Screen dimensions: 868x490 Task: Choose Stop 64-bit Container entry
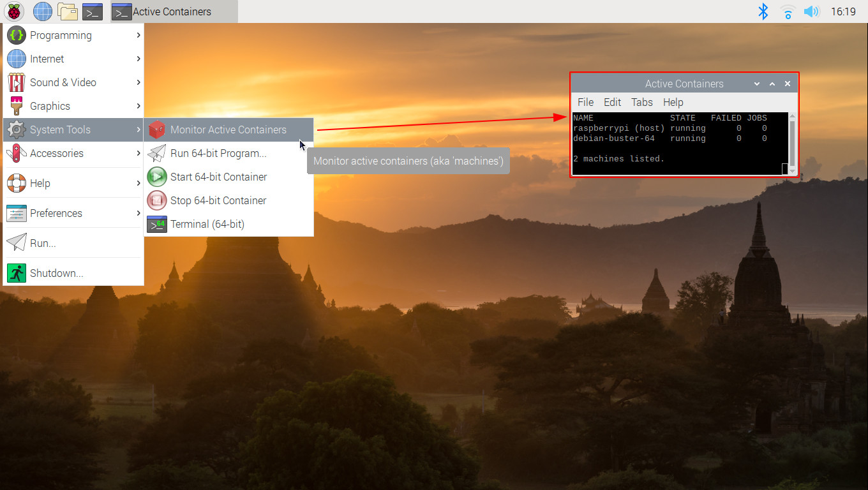(228, 200)
